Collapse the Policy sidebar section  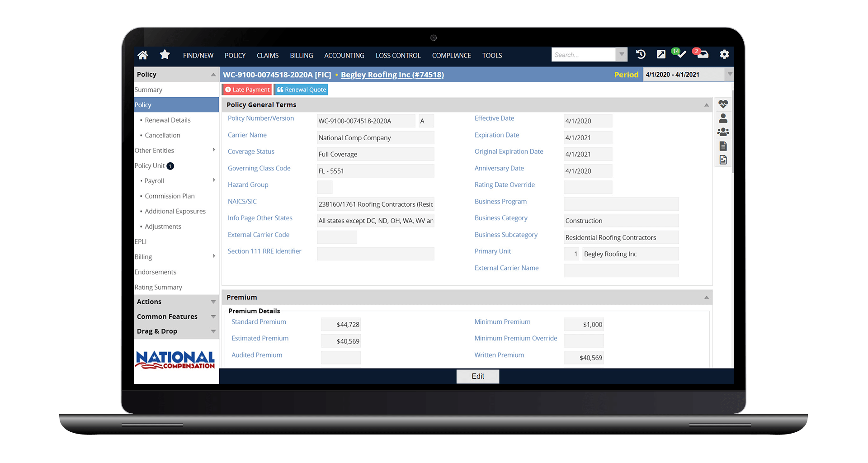pos(213,75)
